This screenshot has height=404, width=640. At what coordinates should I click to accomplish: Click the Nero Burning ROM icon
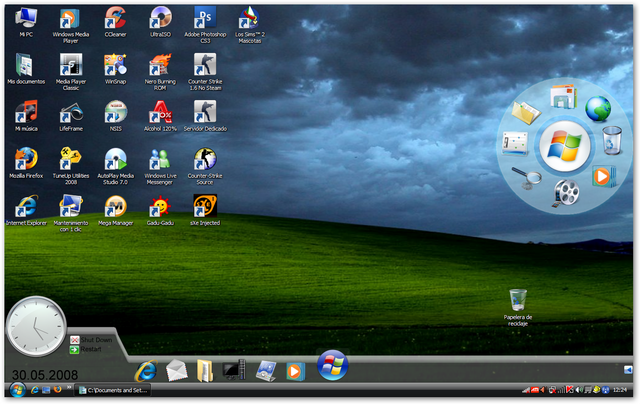click(x=160, y=64)
